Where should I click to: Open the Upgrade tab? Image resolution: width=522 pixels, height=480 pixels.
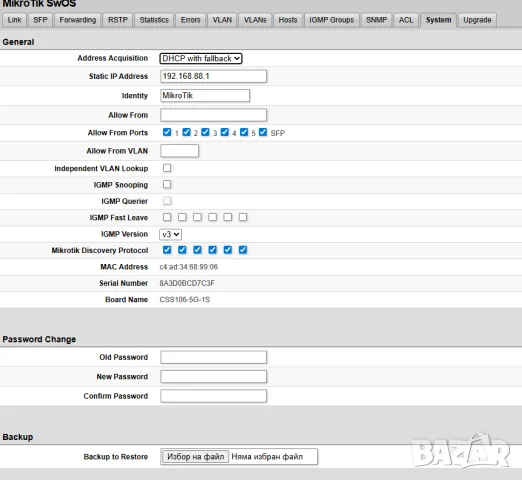(x=477, y=20)
